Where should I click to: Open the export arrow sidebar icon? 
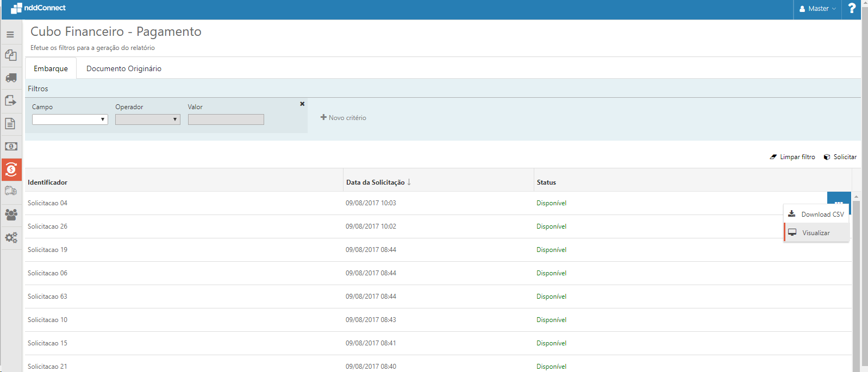click(x=11, y=101)
